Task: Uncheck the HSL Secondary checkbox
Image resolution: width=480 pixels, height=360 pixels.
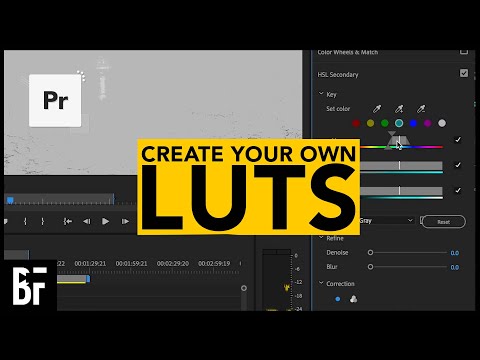Action: click(x=464, y=73)
